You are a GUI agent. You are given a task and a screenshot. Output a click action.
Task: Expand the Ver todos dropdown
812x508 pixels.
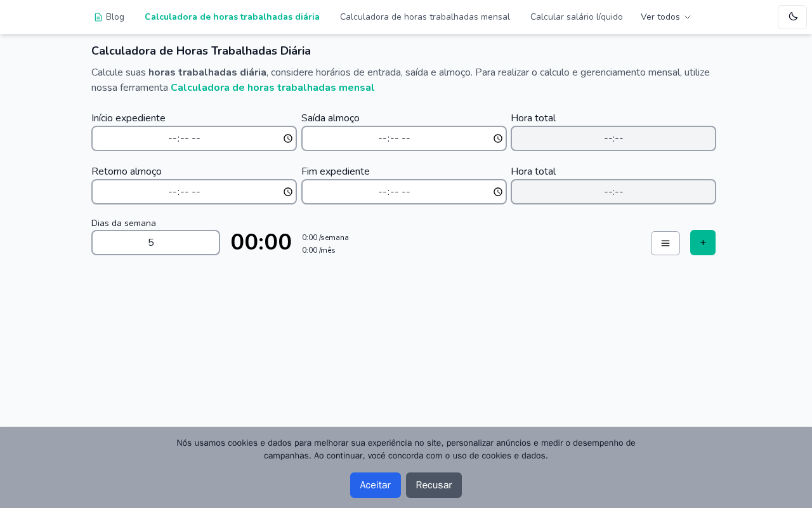click(660, 17)
